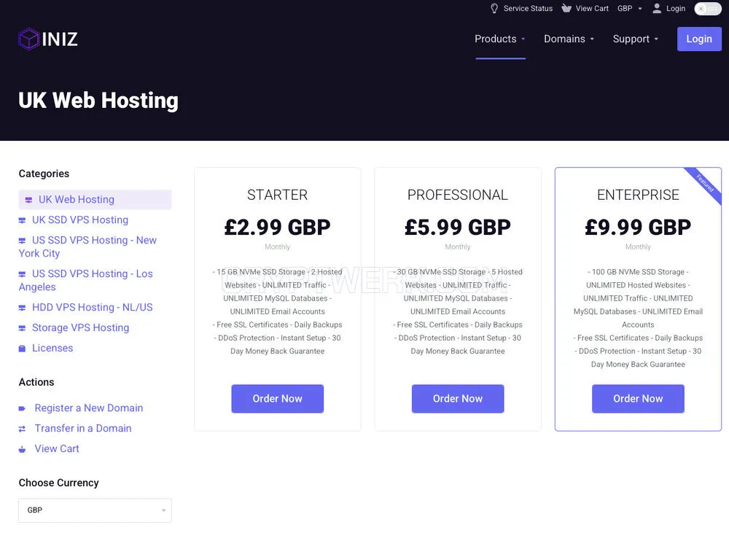Click the icon beside Storage VPS Hosting

(22, 328)
